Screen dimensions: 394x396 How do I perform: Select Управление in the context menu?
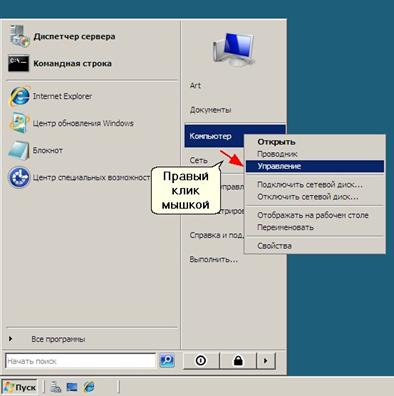[315, 166]
